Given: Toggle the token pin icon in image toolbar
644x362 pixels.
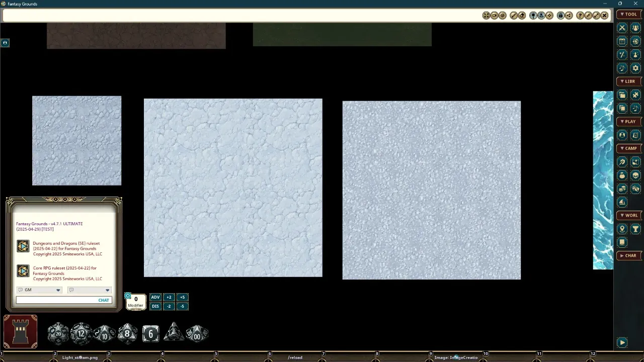Looking at the screenshot, I should point(533,16).
